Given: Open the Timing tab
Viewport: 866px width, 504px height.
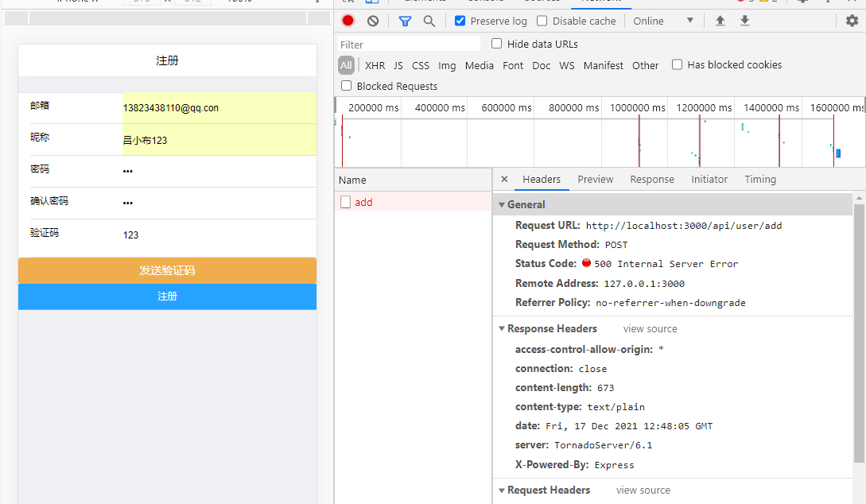Looking at the screenshot, I should [760, 180].
